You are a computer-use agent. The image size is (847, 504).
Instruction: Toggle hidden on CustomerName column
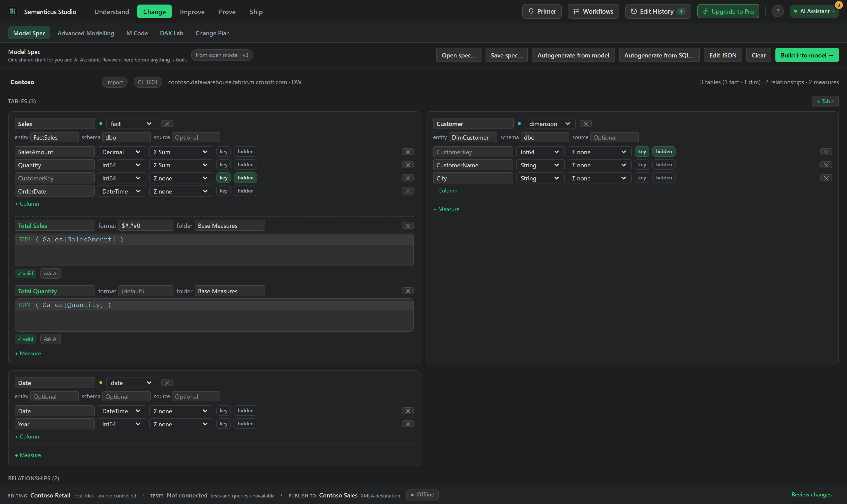[663, 165]
